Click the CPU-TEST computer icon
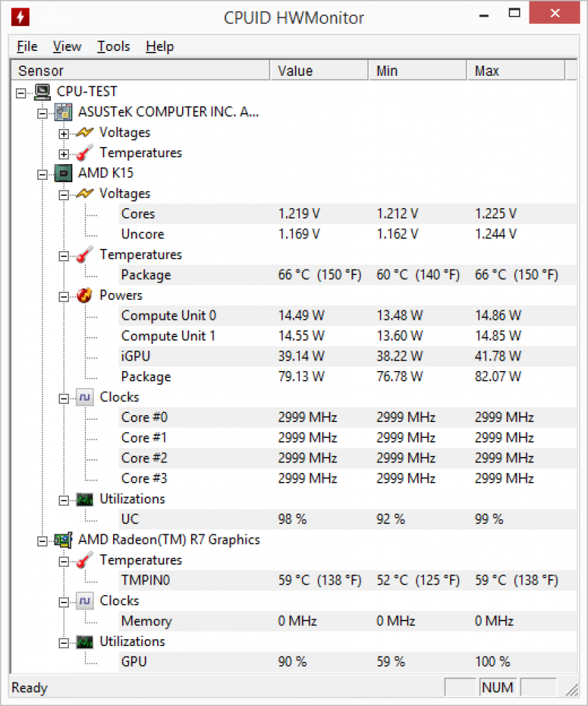This screenshot has width=588, height=706. click(43, 92)
